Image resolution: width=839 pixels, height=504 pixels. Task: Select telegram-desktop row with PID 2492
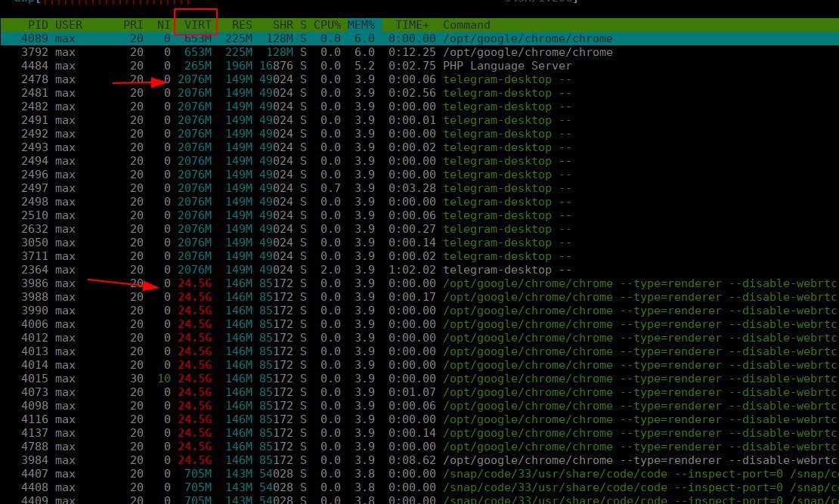(x=419, y=134)
